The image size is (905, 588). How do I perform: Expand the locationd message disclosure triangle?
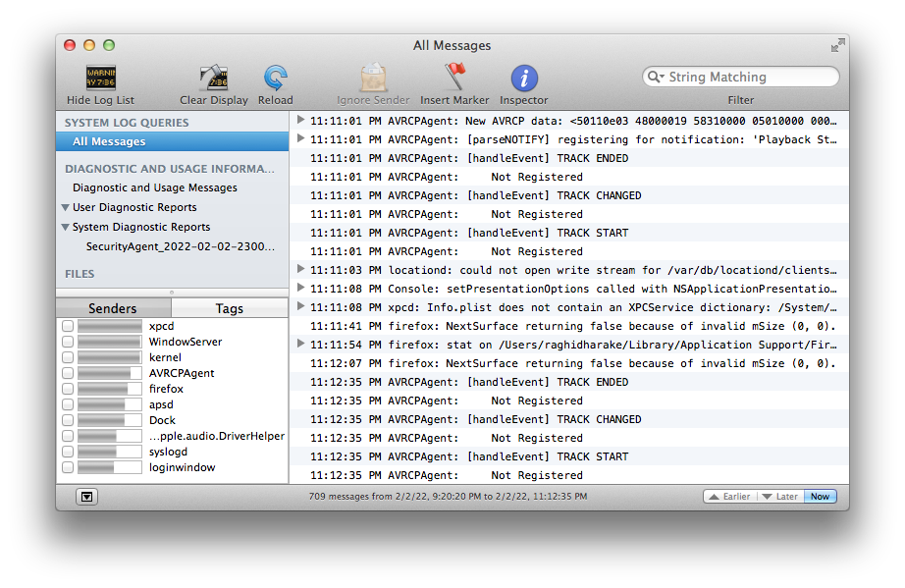300,269
